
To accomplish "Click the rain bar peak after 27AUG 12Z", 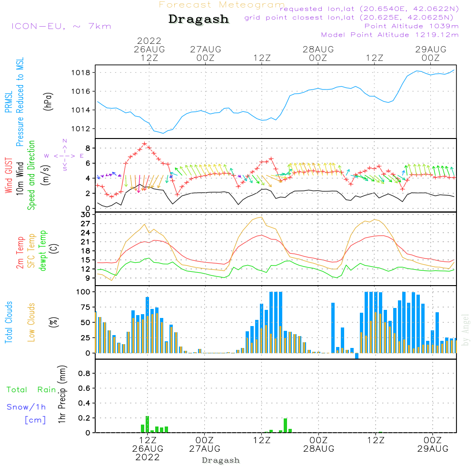I will coord(285,426).
